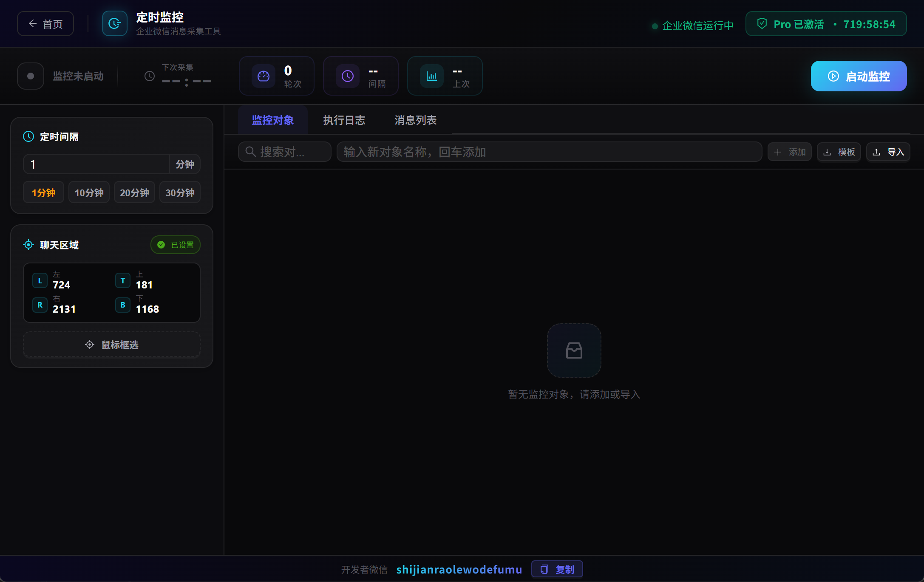Click the 下次采集 clock icon
Viewport: 924px width, 582px height.
(150, 76)
